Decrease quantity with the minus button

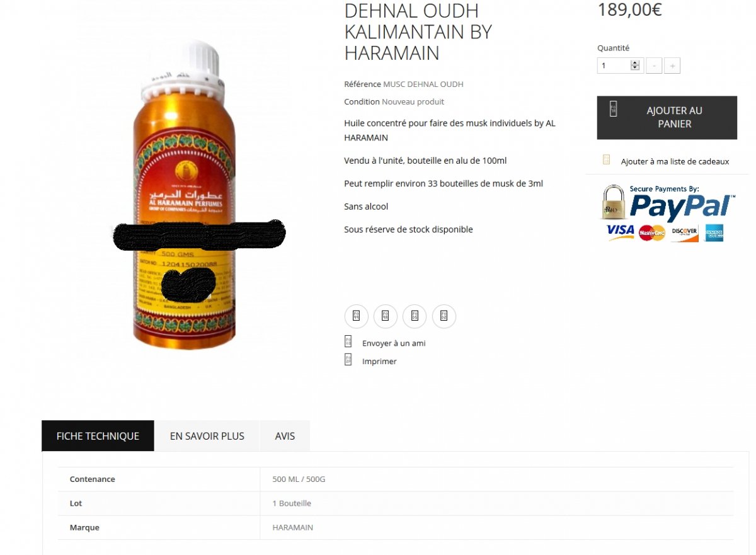click(654, 66)
